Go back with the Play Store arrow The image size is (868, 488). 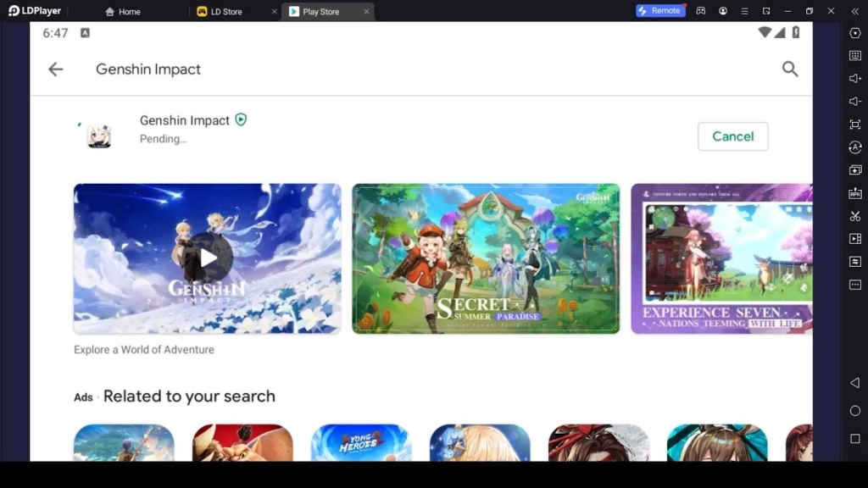(55, 69)
